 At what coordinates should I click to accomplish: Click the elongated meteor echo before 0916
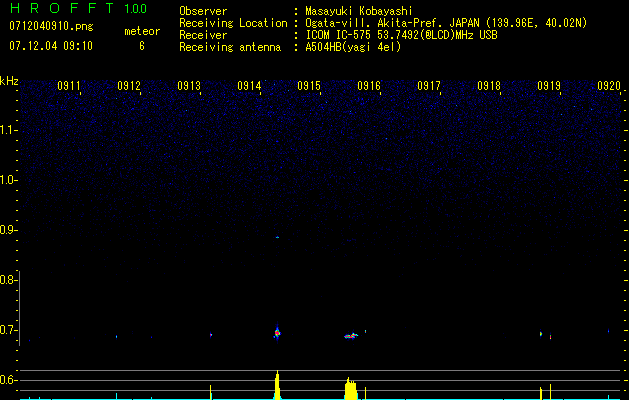351,336
